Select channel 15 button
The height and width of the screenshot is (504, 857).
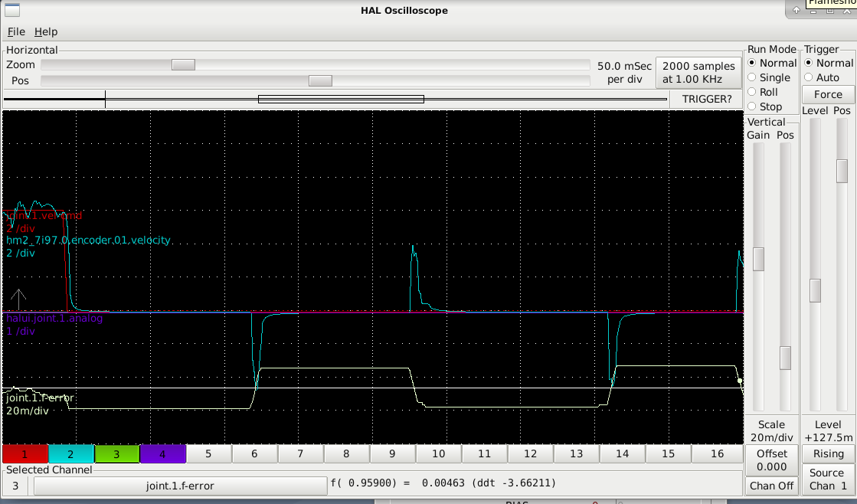668,453
